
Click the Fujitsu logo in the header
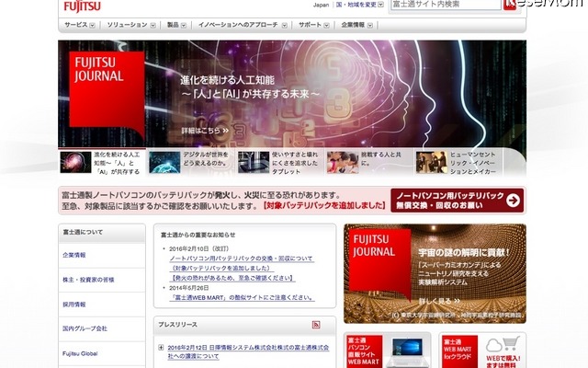click(x=82, y=6)
